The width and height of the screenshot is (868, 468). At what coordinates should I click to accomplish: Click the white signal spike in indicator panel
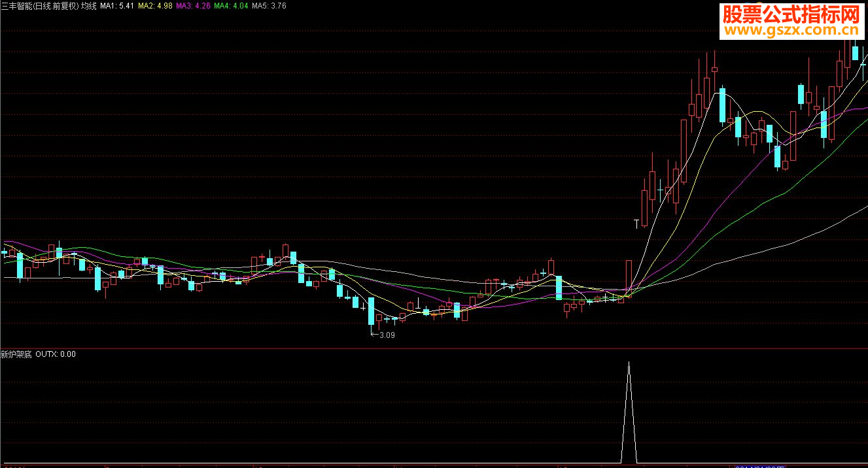629,412
